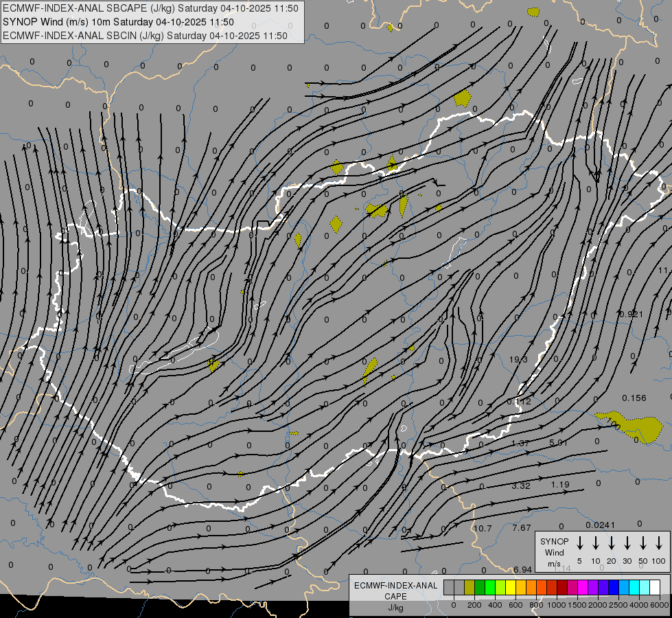Click the J/kg unit label in legend
The image size is (672, 618).
click(x=395, y=608)
